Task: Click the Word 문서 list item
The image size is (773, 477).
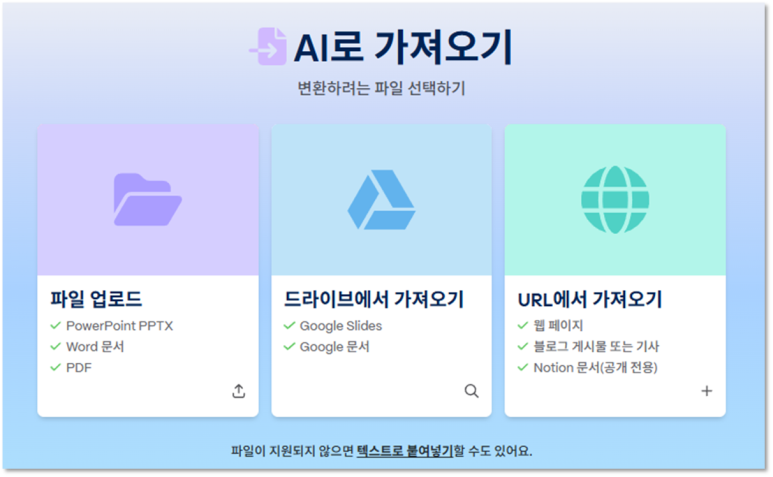Action: pyautogui.click(x=95, y=346)
